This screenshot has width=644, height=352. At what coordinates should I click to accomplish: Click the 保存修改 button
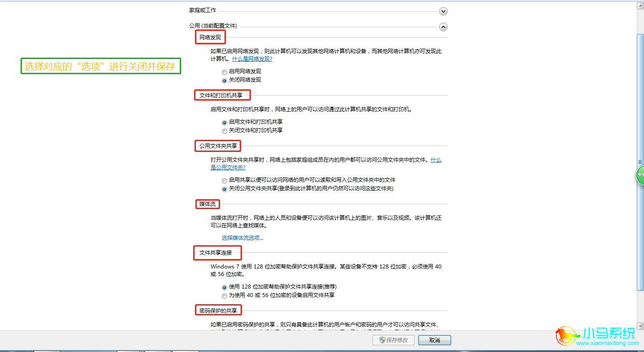[x=394, y=340]
